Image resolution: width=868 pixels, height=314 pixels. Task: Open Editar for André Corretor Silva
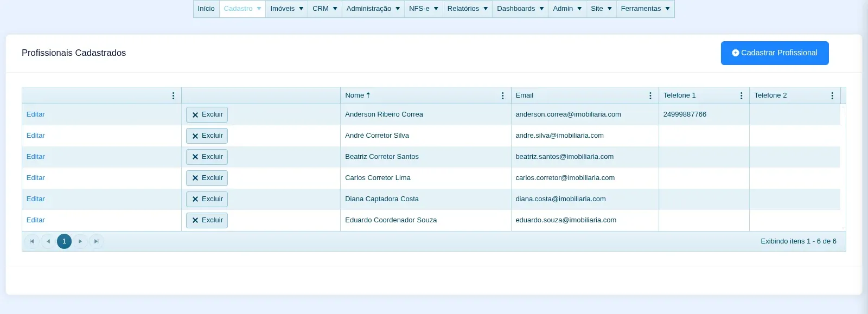click(36, 136)
